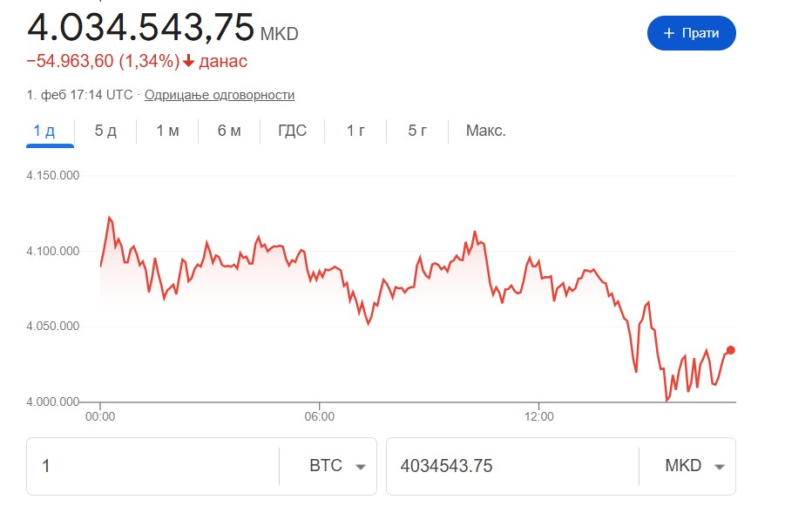Viewport: 812px width, 506px height.
Task: Select the 1 д time range tab
Action: [44, 131]
